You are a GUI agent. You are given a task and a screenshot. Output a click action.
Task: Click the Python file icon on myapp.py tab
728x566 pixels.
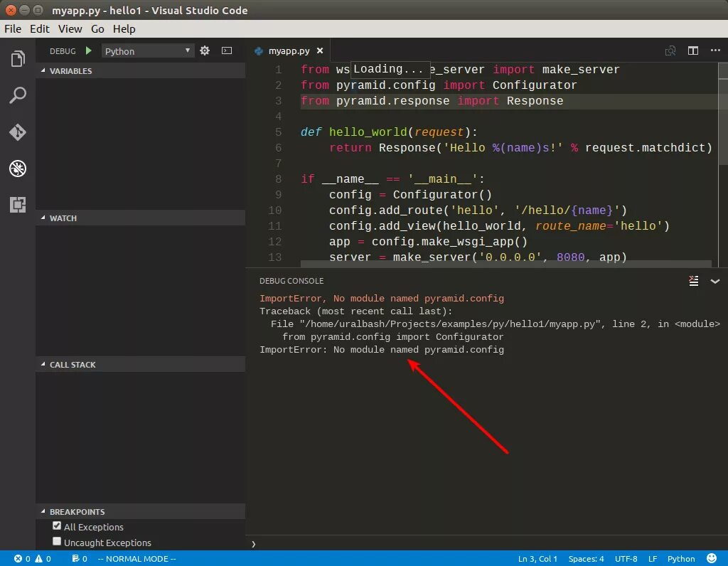pyautogui.click(x=259, y=51)
